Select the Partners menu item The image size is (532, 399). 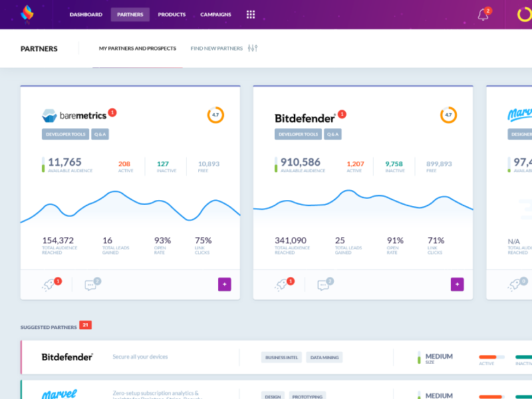130,15
